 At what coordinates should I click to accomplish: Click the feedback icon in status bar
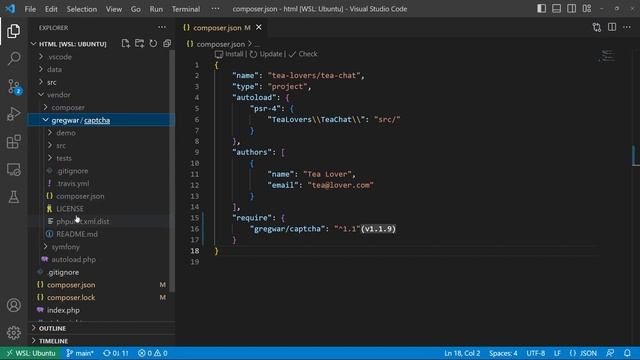point(611,353)
